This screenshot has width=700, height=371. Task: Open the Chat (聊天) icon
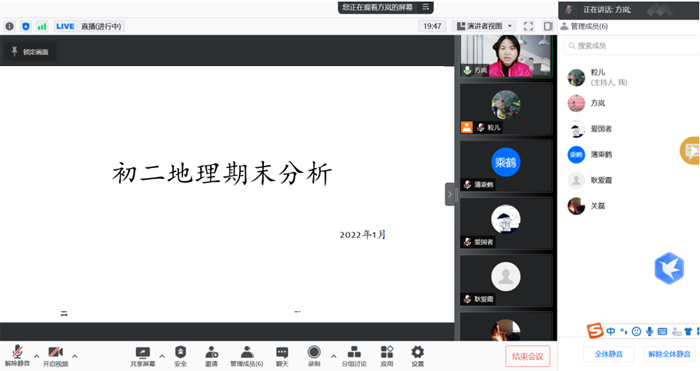pos(282,356)
